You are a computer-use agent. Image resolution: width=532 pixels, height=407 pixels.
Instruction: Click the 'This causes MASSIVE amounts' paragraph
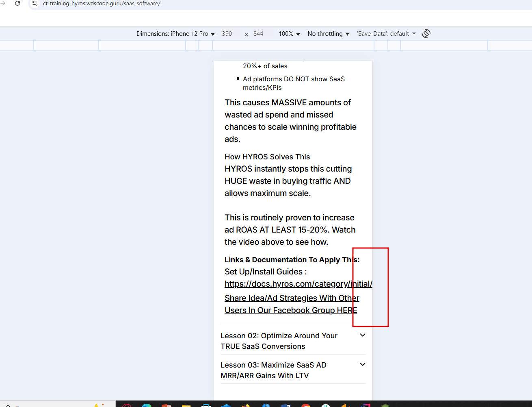pyautogui.click(x=290, y=121)
